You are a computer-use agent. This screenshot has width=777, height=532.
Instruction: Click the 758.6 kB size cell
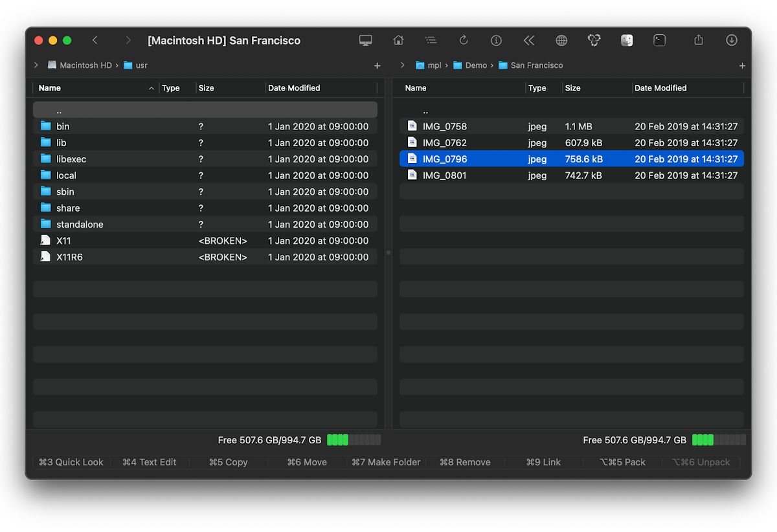(584, 159)
